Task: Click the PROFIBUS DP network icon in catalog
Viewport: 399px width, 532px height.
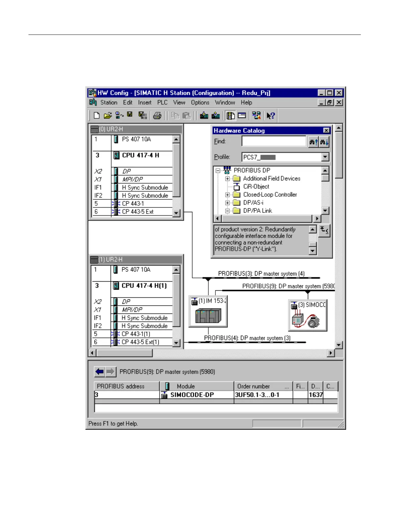Action: pyautogui.click(x=227, y=170)
